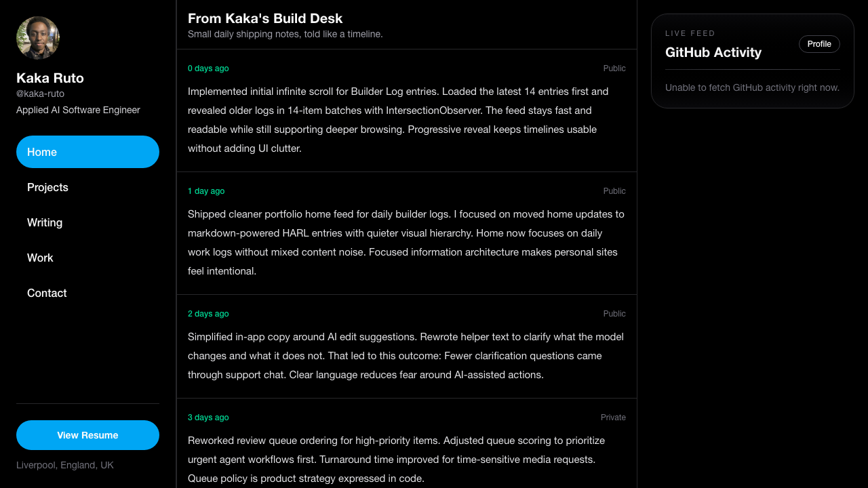
Task: Click the GitHub Activity heading
Action: 713,52
